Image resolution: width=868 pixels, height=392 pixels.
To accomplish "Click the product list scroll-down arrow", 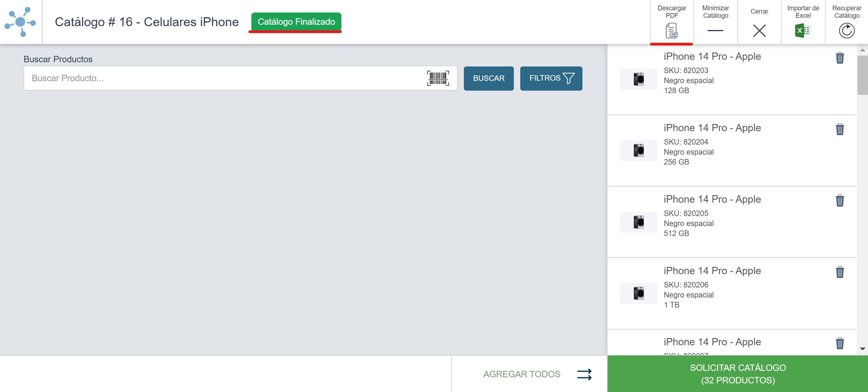I will (862, 349).
